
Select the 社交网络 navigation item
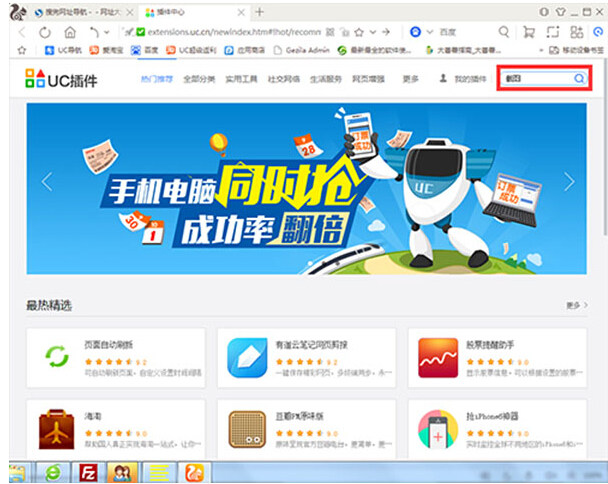point(284,79)
